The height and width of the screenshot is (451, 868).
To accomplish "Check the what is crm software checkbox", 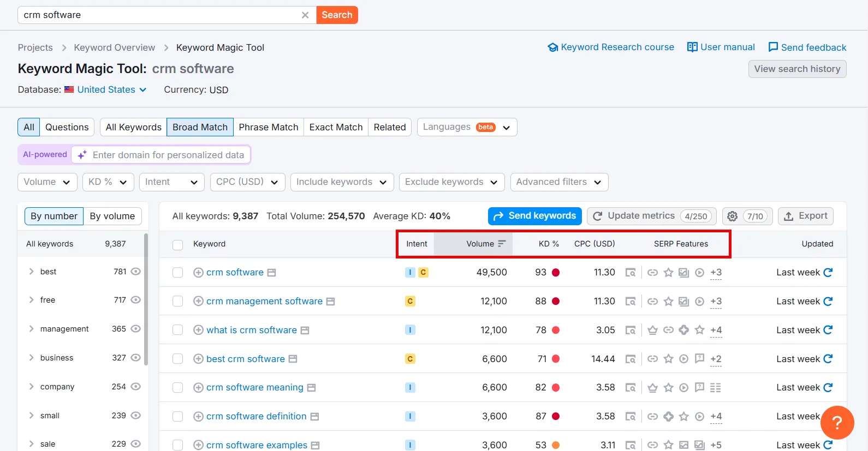I will point(177,330).
